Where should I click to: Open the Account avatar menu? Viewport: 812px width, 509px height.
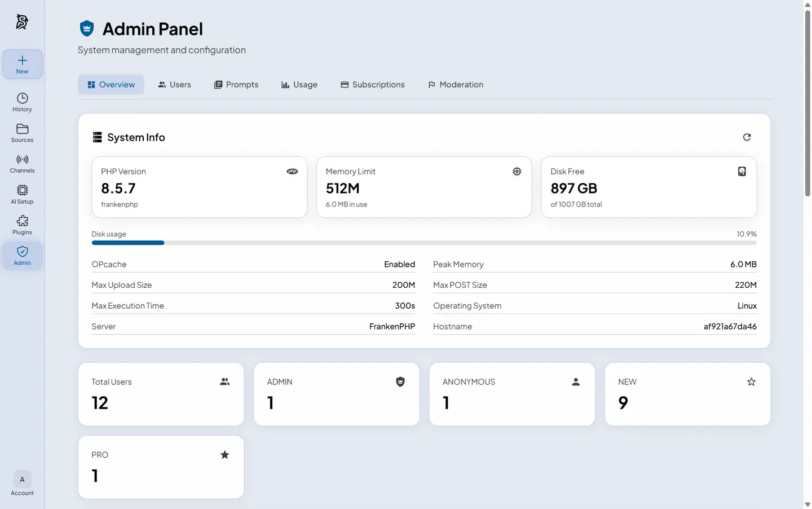coord(22,480)
